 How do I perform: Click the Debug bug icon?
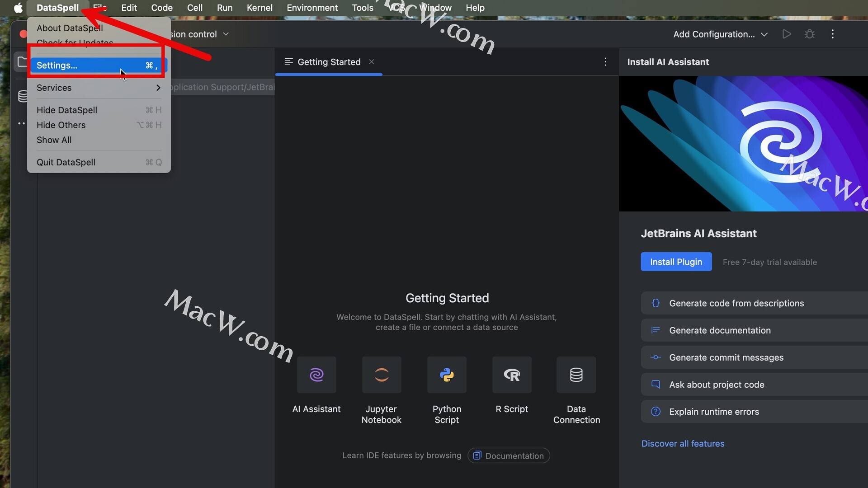810,34
